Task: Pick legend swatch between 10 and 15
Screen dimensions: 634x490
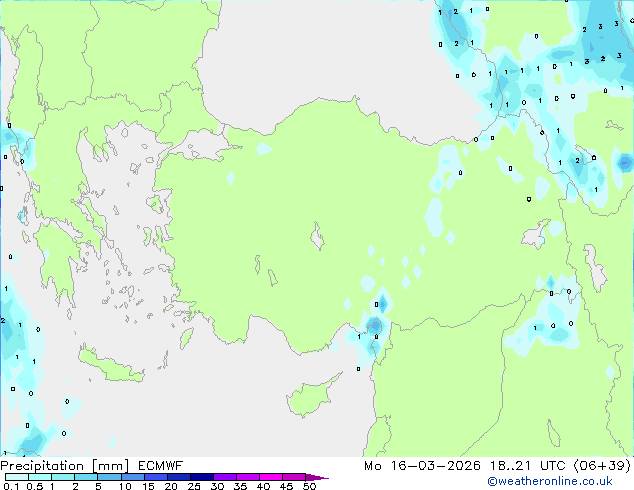Action: tap(135, 477)
